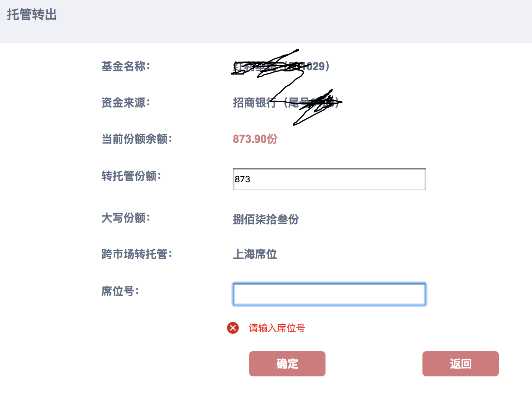
Task: Click inside the highlighted blue-bordered seat number box
Action: click(x=329, y=294)
